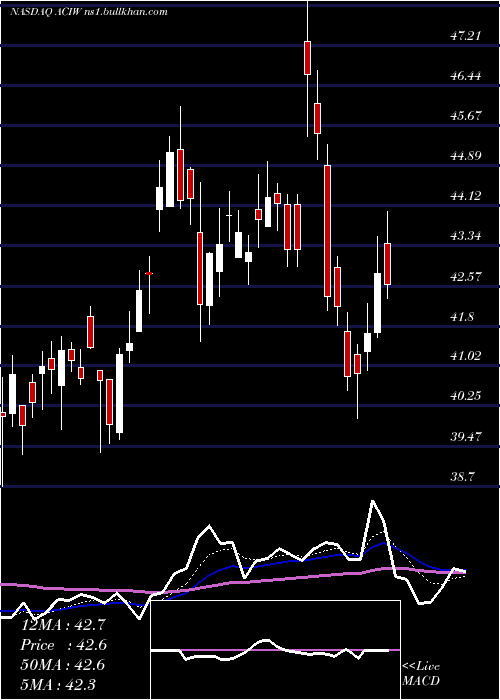
Task: Select the tallest red candlestick near 47.21
Action: 307,58
